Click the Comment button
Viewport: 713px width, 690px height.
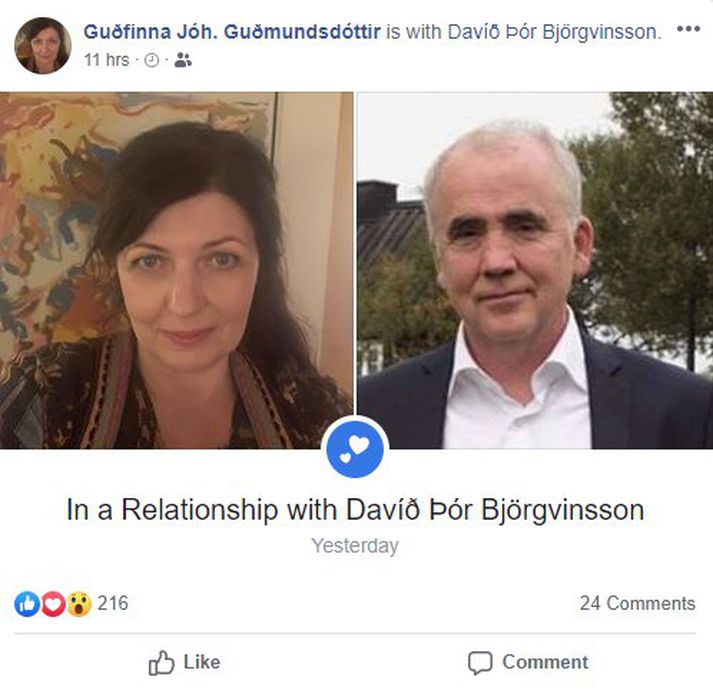pos(528,662)
